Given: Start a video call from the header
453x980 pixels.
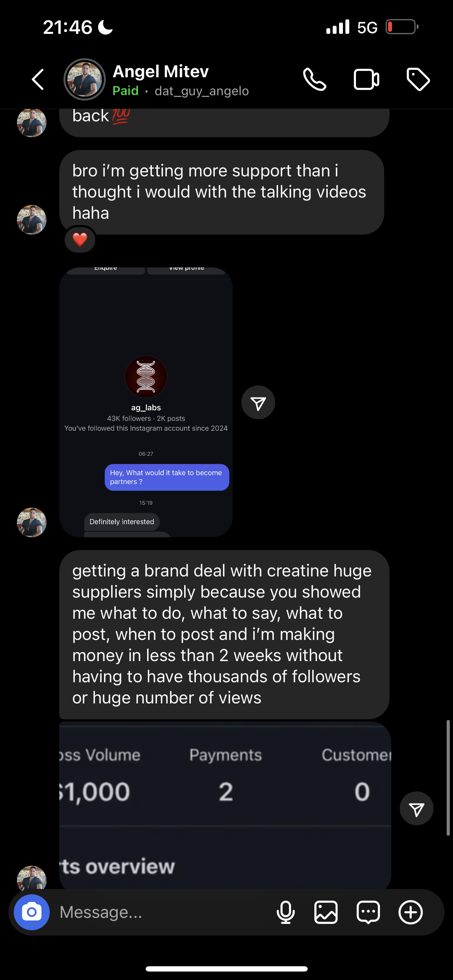Looking at the screenshot, I should pyautogui.click(x=366, y=79).
